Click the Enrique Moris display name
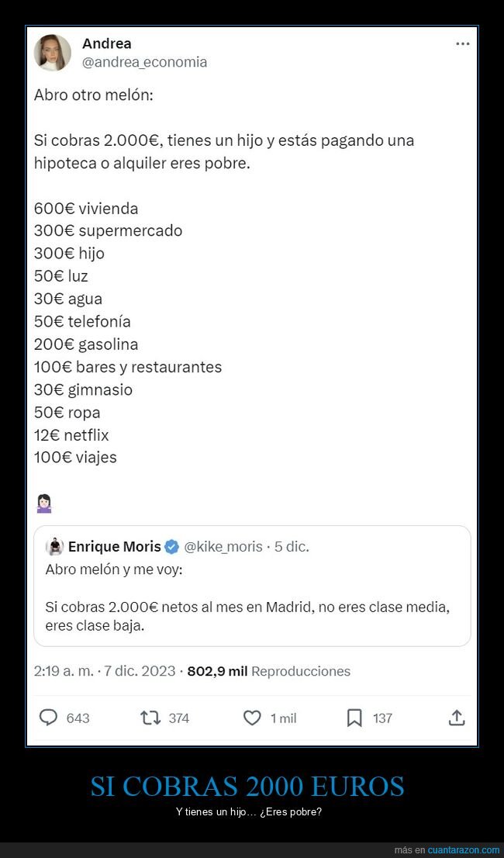This screenshot has height=858, width=504. (115, 547)
